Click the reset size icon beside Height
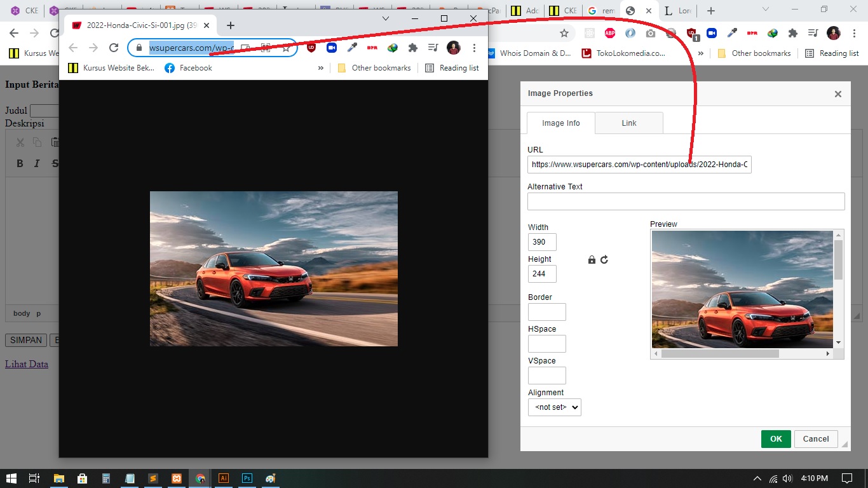 [604, 260]
